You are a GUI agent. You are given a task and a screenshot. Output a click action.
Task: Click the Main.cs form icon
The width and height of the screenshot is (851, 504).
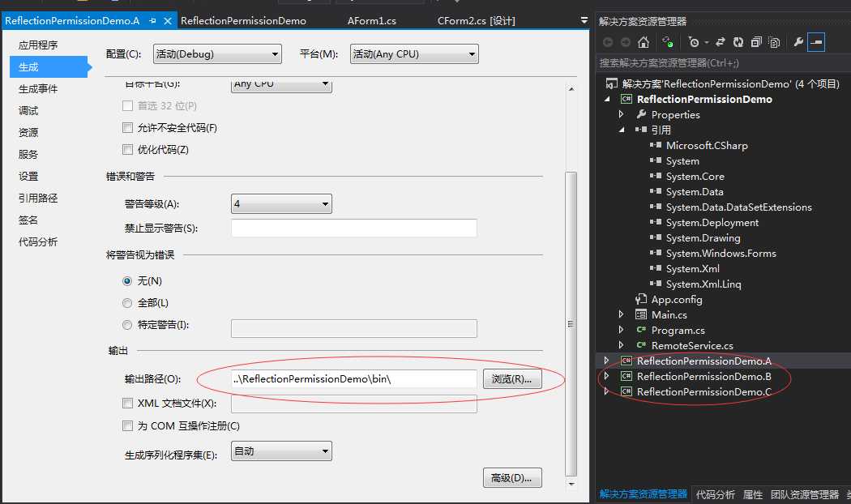pyautogui.click(x=641, y=314)
